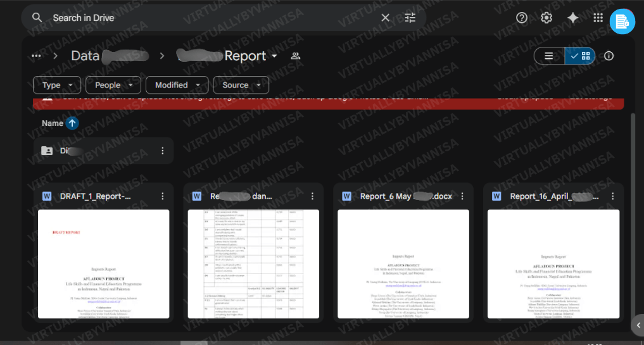Open shared people icon beside Report
Image resolution: width=644 pixels, height=345 pixels.
[295, 56]
